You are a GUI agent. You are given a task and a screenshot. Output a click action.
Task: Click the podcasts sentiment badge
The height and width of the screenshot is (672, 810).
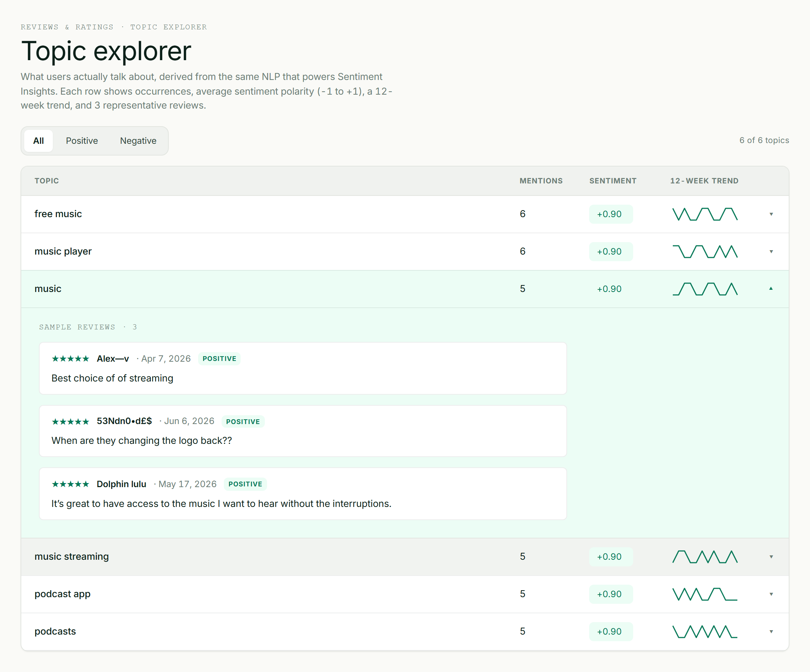tap(611, 632)
